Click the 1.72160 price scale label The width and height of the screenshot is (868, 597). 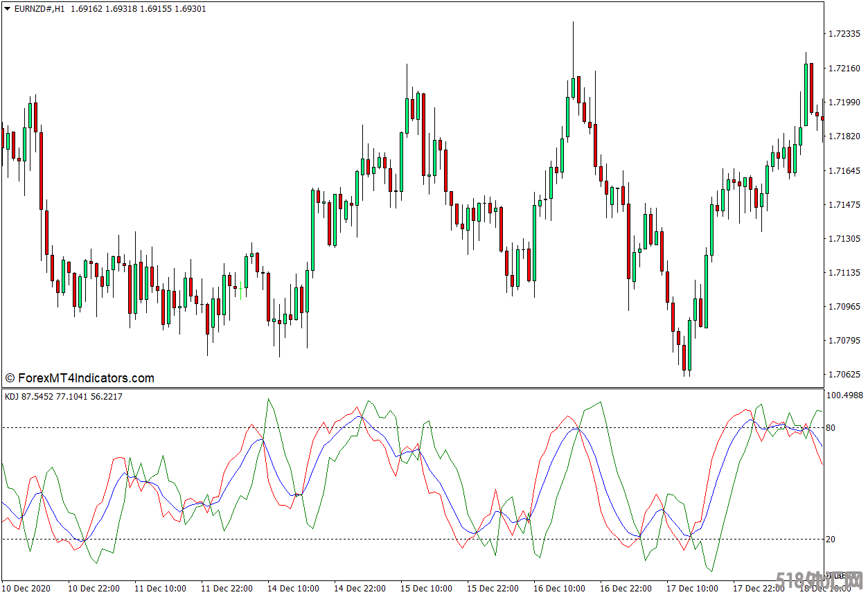(x=843, y=68)
